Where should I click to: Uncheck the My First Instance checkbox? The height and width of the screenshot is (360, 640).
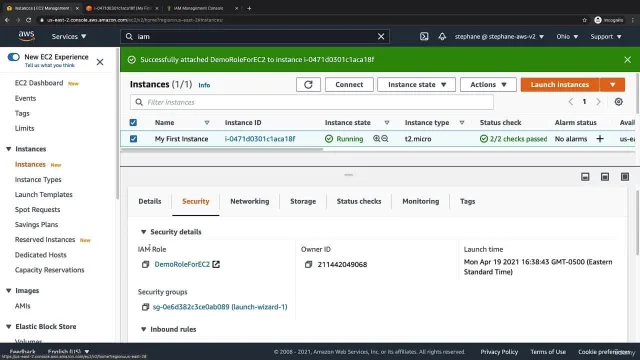click(x=133, y=139)
